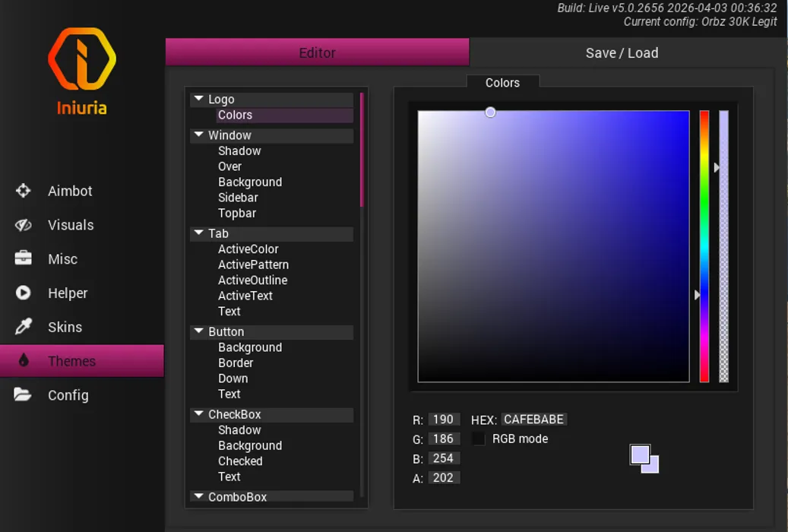Collapse the Tab tree group
The width and height of the screenshot is (788, 532).
click(199, 233)
